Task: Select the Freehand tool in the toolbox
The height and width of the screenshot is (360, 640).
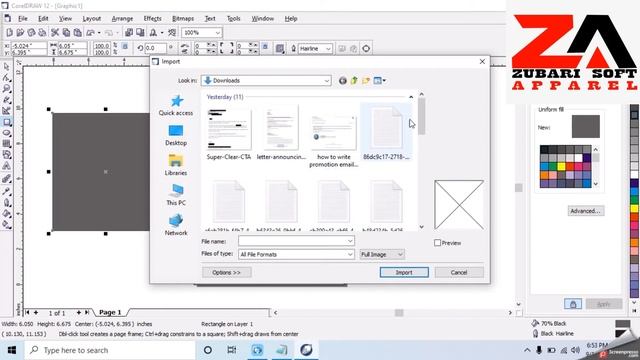Action: pyautogui.click(x=7, y=100)
